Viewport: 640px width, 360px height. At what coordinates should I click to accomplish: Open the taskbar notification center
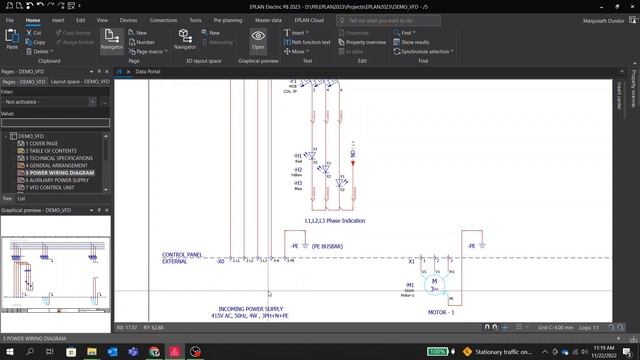click(x=627, y=351)
